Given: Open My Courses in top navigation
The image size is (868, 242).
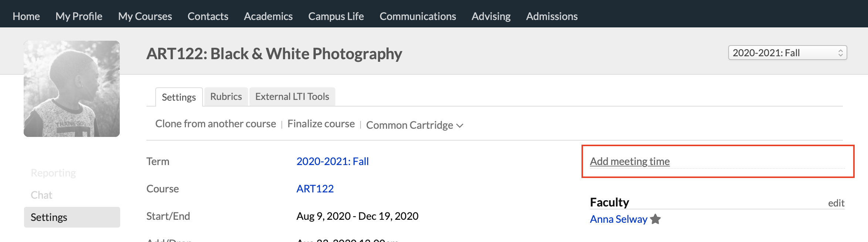Looking at the screenshot, I should [x=145, y=16].
